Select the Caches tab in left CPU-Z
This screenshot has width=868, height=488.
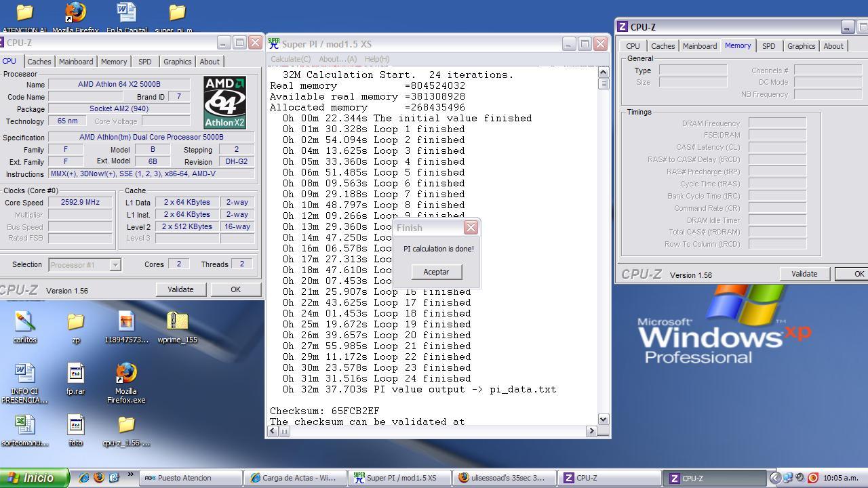[x=39, y=62]
